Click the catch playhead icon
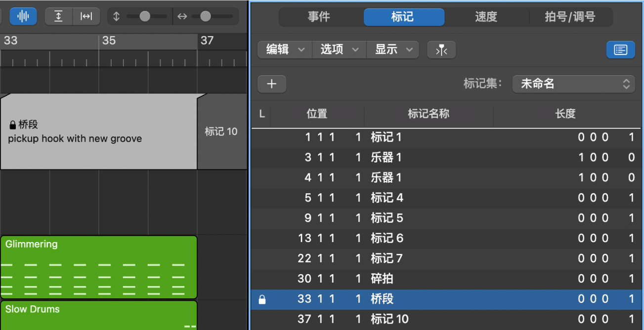Screen dimensions: 644x330 click(441, 50)
